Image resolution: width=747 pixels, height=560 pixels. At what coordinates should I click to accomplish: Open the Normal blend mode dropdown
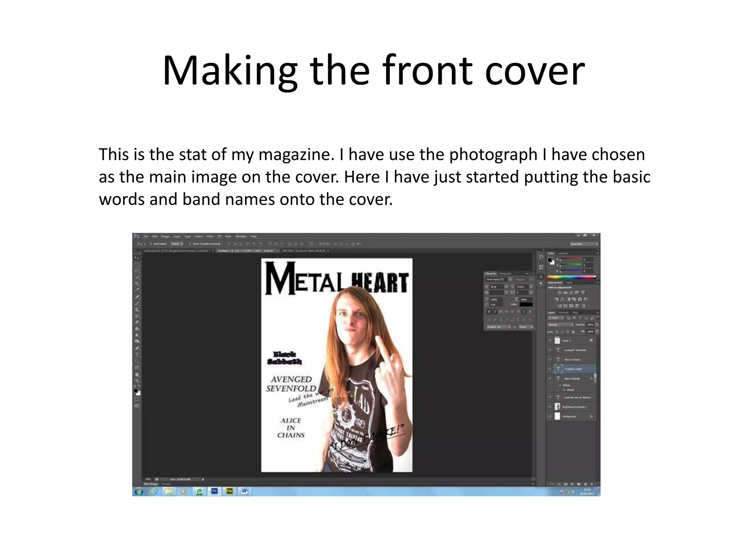(x=561, y=324)
